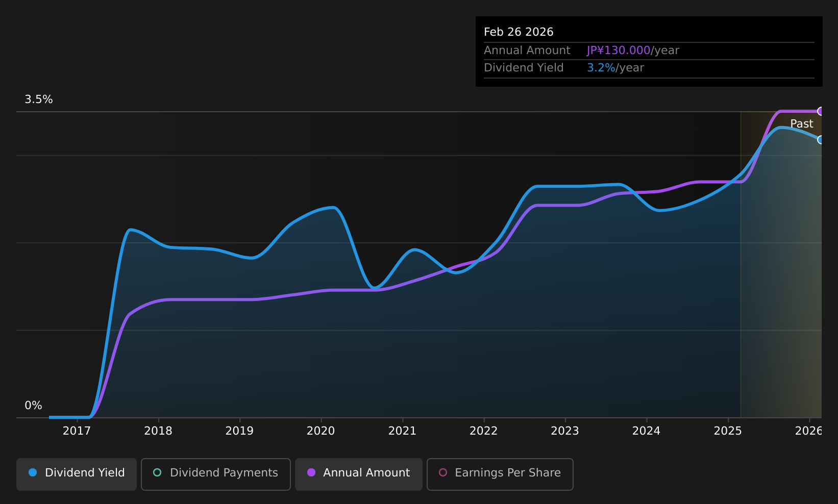The image size is (838, 504).
Task: Click the 2022 x-axis label
Action: [484, 431]
